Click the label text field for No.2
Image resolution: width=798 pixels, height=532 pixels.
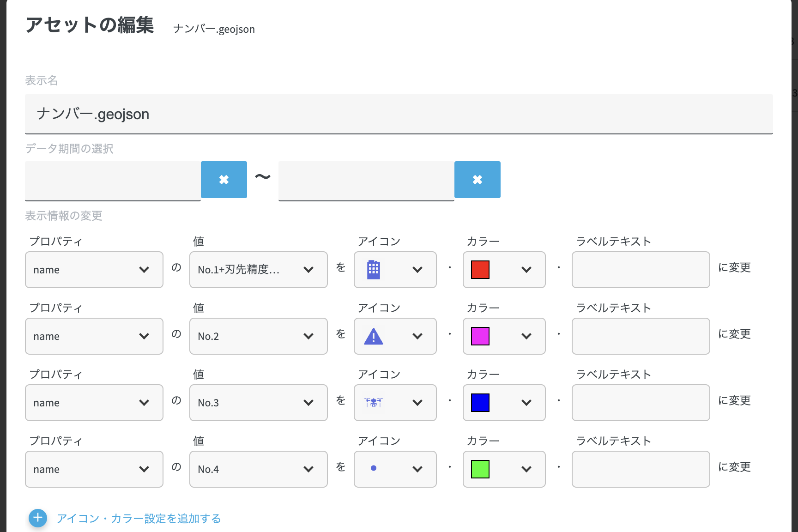pyautogui.click(x=641, y=336)
